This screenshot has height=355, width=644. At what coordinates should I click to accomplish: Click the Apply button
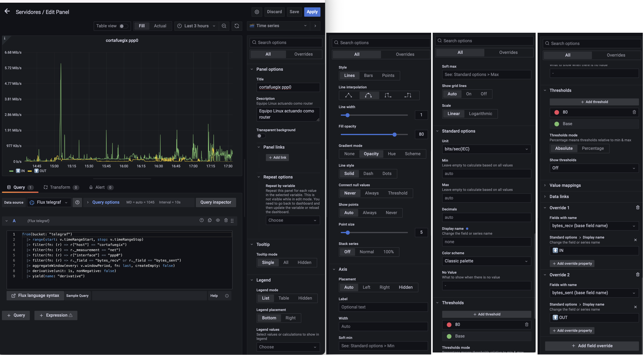312,12
